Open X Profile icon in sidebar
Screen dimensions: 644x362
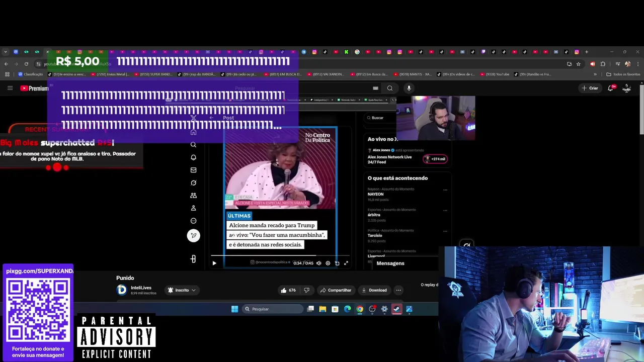click(x=193, y=208)
